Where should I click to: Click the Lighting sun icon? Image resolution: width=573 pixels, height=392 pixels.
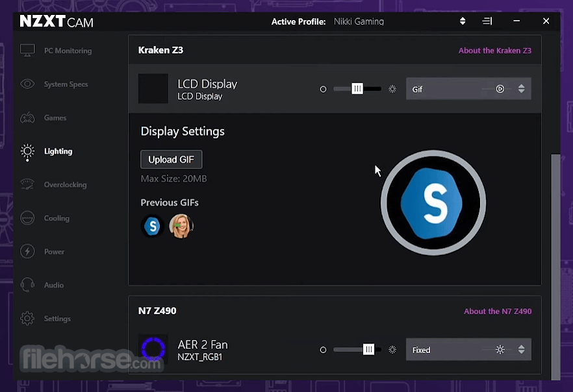pyautogui.click(x=27, y=152)
